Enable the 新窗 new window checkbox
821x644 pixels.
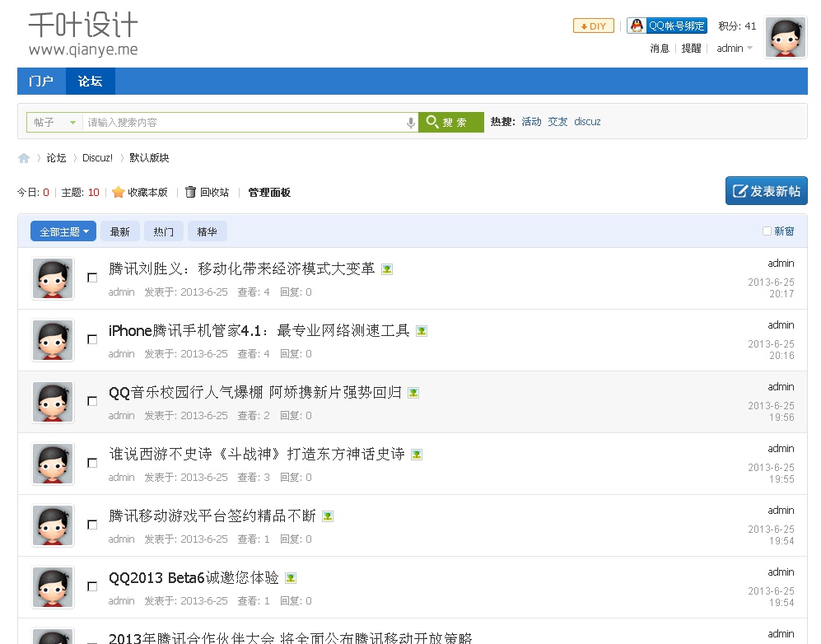[767, 231]
